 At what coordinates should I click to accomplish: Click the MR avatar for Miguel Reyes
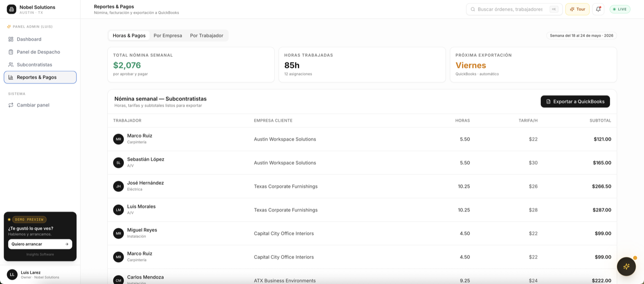coord(119,234)
